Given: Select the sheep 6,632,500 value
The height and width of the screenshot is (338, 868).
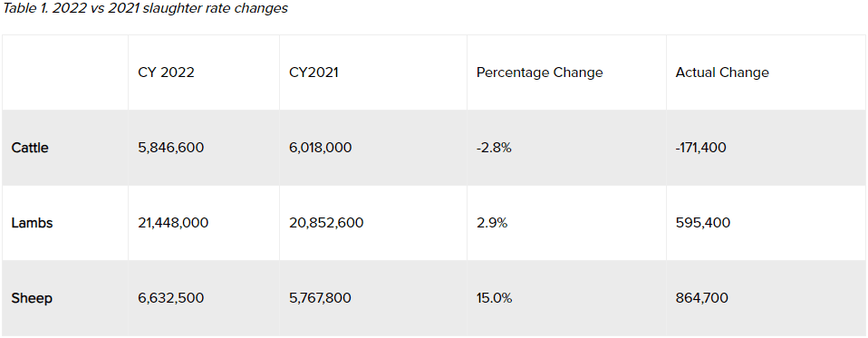Looking at the screenshot, I should point(170,298).
